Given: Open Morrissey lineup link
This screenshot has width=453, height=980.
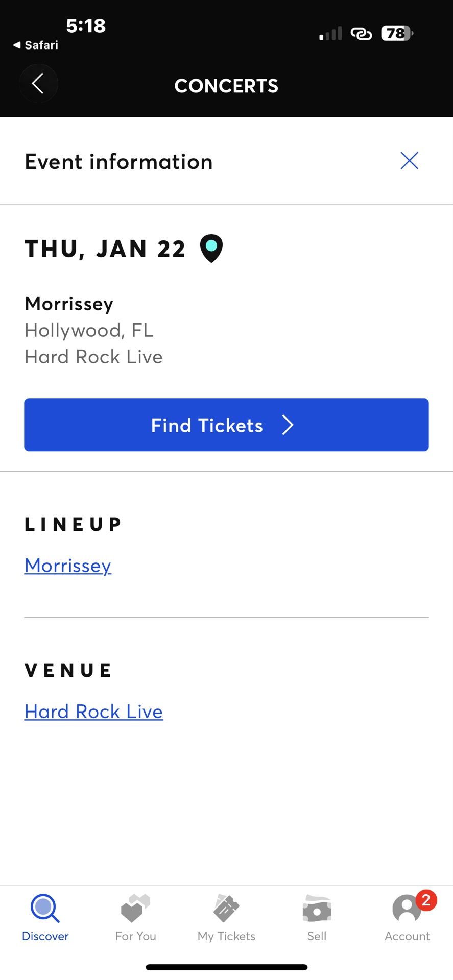Looking at the screenshot, I should tap(68, 566).
